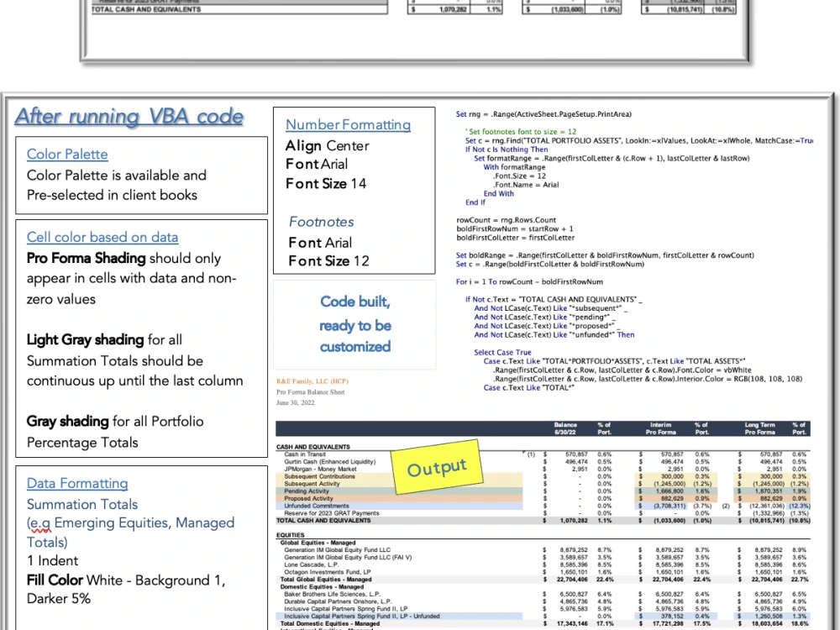Click the "Cell color based on data" heading
Viewport: 840px width, 630px height.
click(102, 238)
